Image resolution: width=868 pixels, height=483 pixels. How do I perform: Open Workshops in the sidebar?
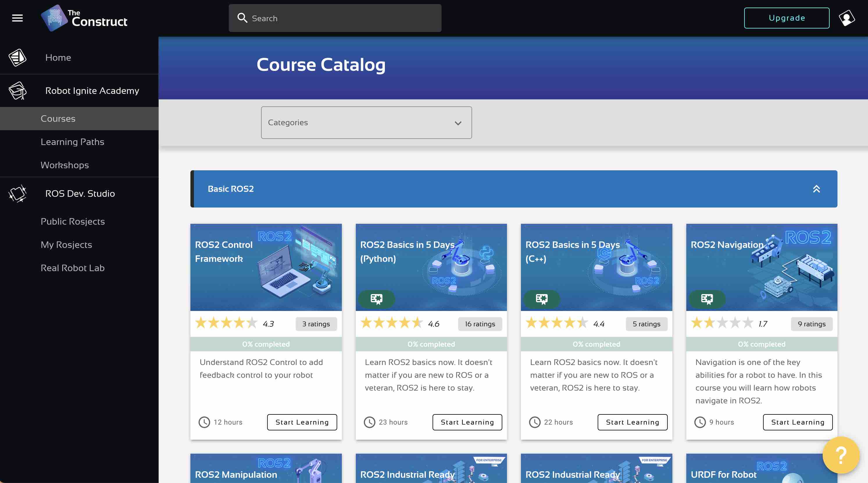pyautogui.click(x=79, y=165)
